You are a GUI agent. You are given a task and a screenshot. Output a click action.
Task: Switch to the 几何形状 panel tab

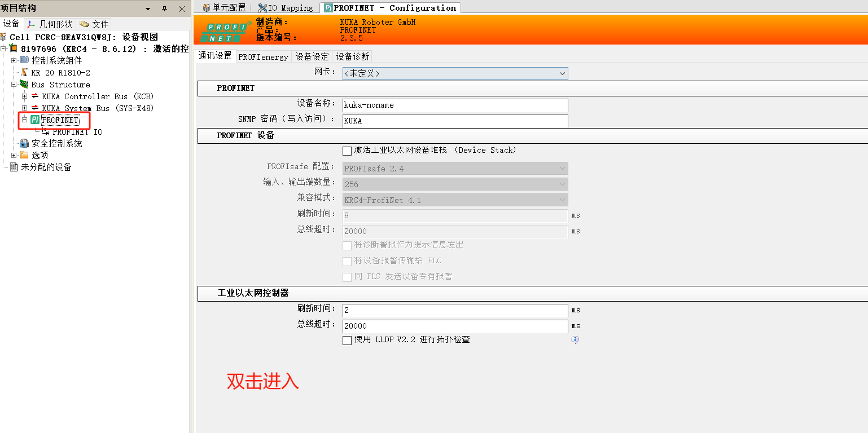pyautogui.click(x=50, y=24)
